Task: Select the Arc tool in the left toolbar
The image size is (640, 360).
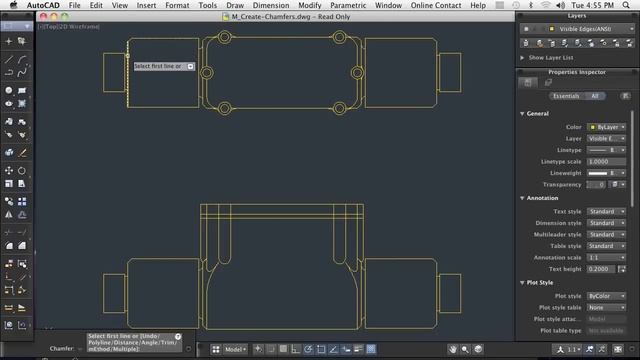Action: (x=22, y=60)
